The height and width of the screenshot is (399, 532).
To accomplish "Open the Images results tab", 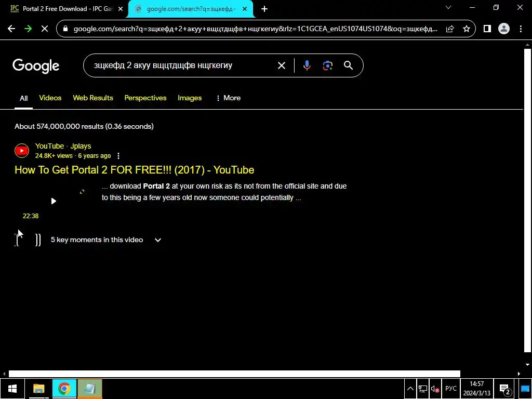I will [190, 98].
